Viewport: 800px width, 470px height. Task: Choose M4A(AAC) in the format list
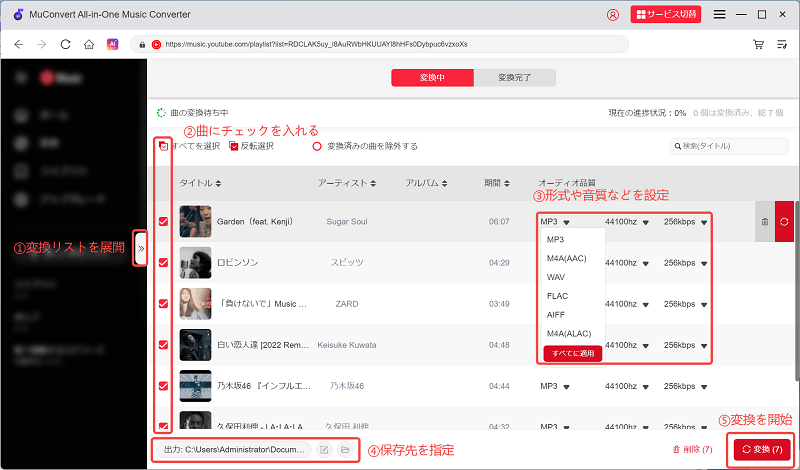pos(566,258)
